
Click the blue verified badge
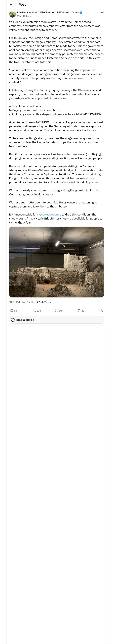click(x=81, y=13)
